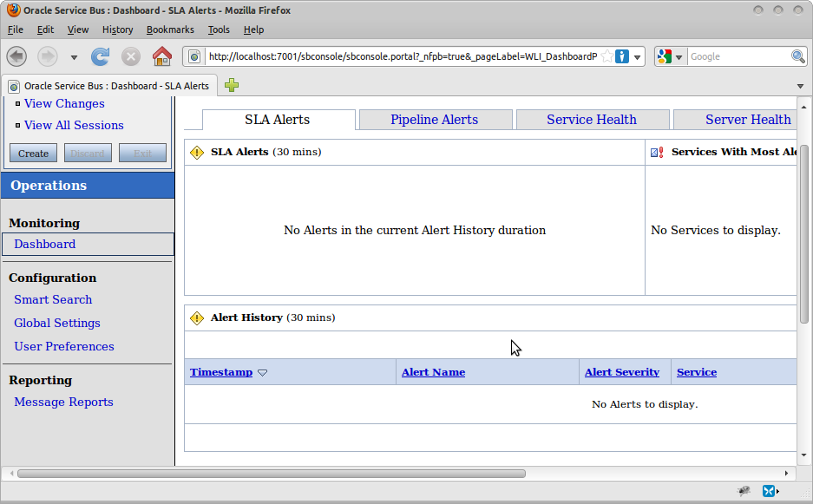Open the Help menu
Screen dimensions: 813x504
253,29
